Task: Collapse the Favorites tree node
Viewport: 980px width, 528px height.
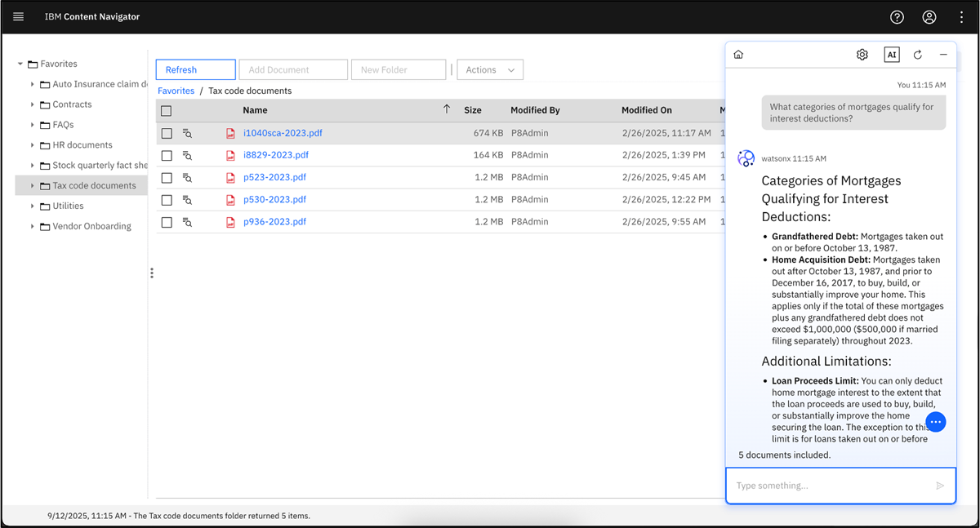Action: [20, 64]
